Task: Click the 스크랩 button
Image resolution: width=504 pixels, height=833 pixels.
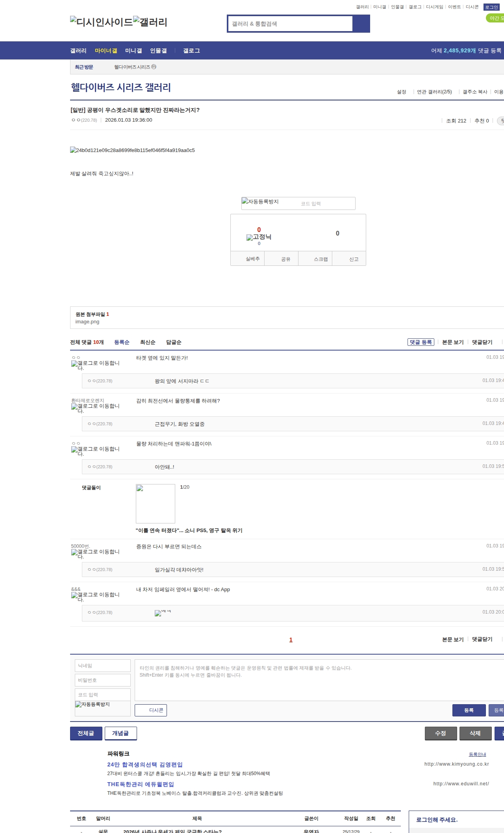Action: (321, 259)
